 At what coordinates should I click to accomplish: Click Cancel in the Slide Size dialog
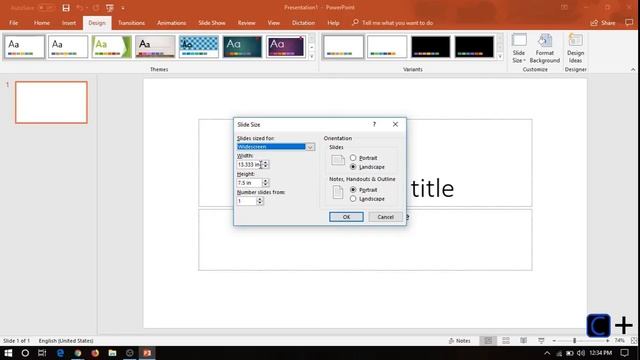(385, 217)
